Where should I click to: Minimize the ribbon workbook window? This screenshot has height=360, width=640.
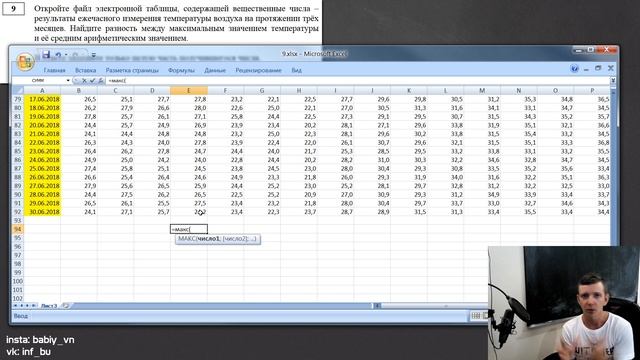click(586, 69)
